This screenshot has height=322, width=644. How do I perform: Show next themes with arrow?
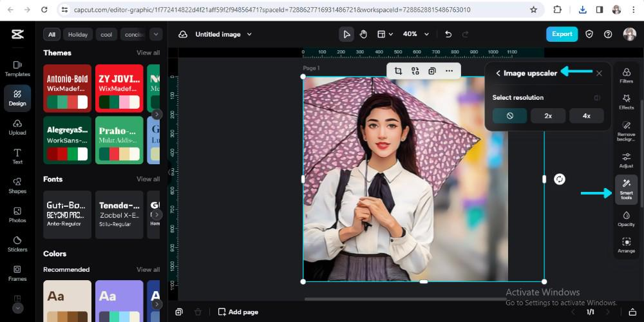[x=156, y=114]
